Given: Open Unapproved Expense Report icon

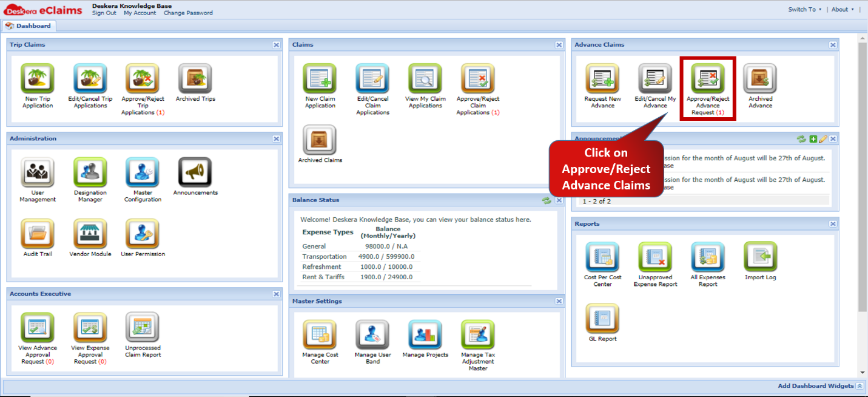Looking at the screenshot, I should pyautogui.click(x=655, y=257).
